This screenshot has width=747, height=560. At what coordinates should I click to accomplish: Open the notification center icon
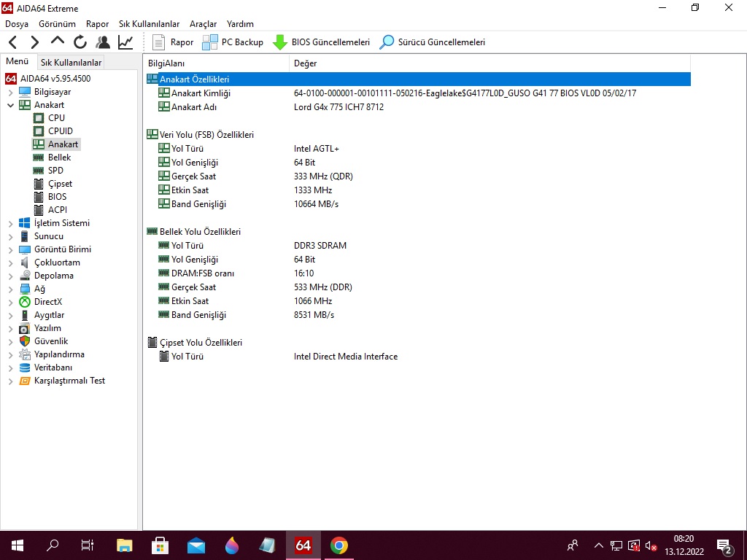(x=724, y=545)
